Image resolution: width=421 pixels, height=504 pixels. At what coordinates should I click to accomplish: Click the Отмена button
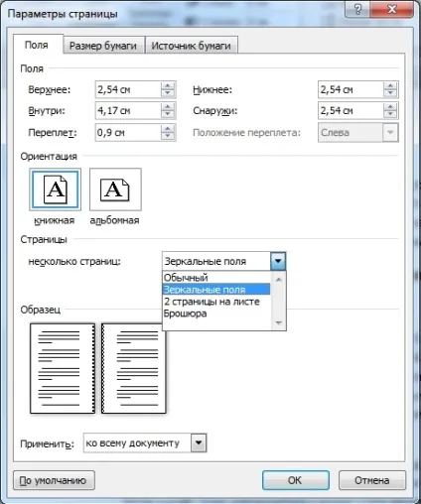[372, 480]
